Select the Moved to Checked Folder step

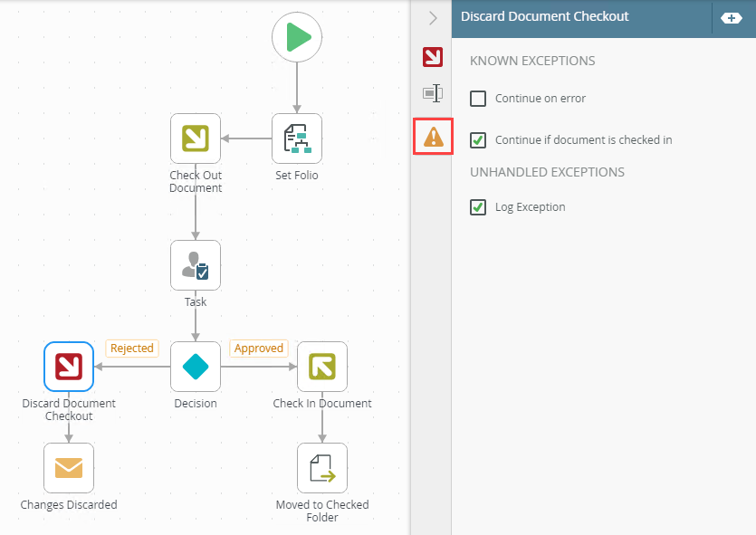[x=322, y=468]
